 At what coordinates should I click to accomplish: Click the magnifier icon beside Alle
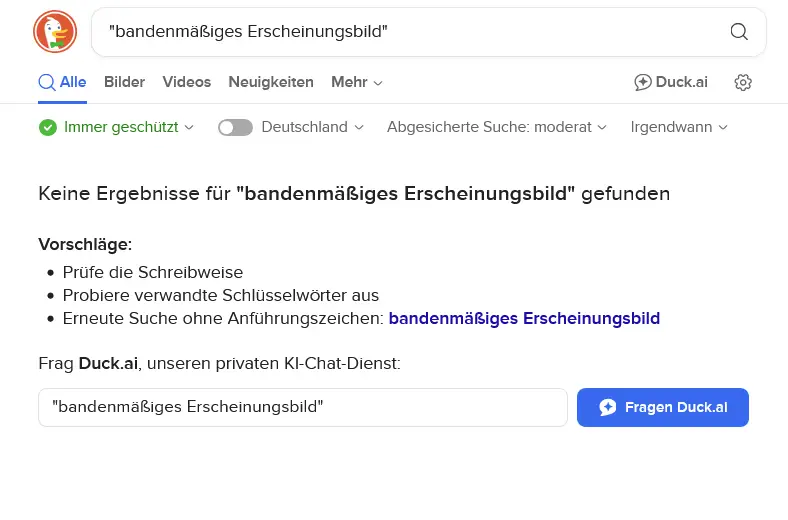point(47,83)
